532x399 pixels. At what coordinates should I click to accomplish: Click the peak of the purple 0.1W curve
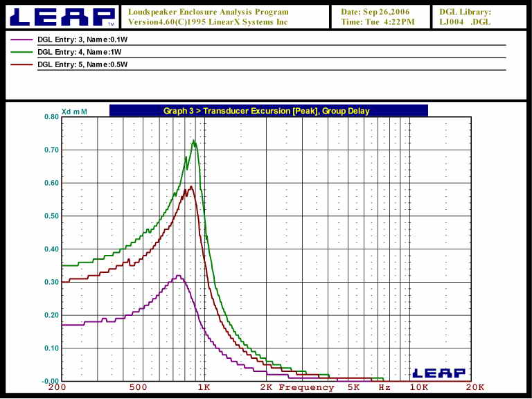pyautogui.click(x=178, y=276)
